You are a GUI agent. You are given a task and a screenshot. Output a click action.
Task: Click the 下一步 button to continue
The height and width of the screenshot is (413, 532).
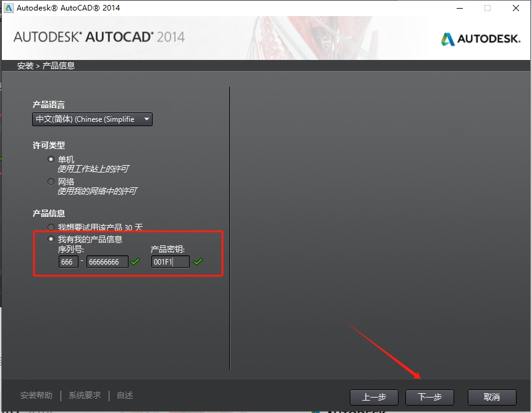click(x=429, y=398)
